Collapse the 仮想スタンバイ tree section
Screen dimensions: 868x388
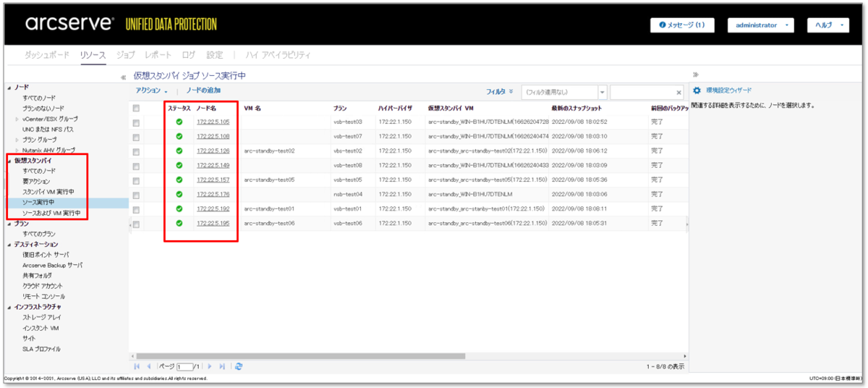tap(10, 160)
